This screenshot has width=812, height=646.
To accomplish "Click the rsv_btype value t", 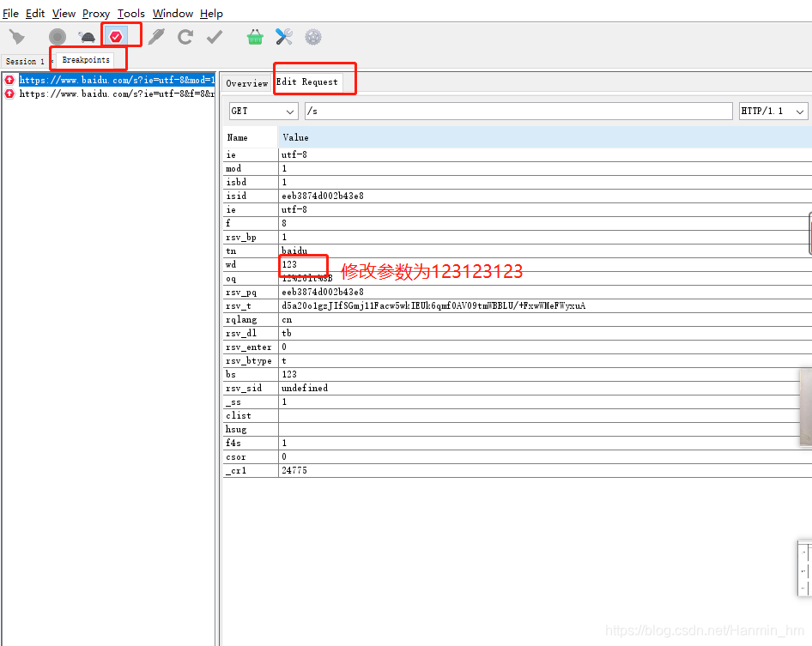I will (x=545, y=361).
